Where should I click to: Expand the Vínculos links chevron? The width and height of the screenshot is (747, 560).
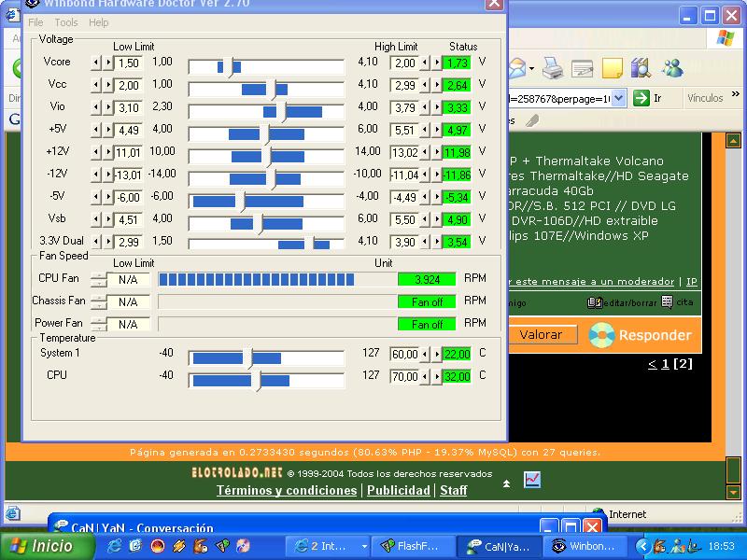coord(736,94)
